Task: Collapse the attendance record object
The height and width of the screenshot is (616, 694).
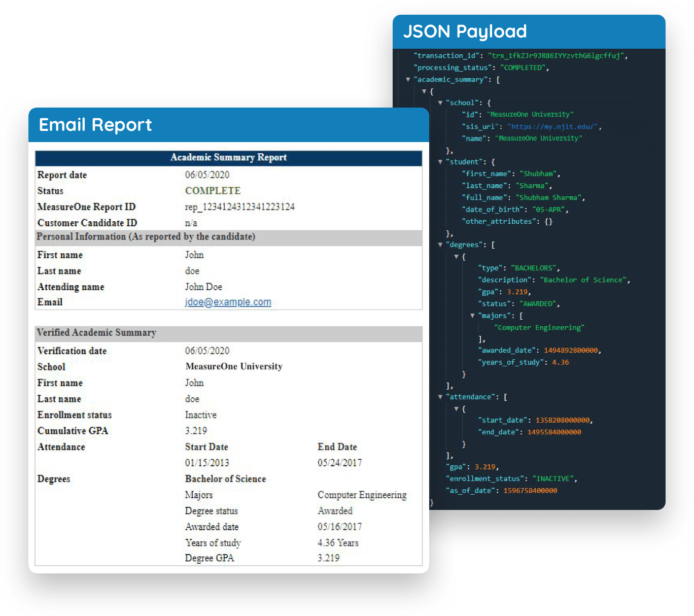Action: tap(457, 408)
